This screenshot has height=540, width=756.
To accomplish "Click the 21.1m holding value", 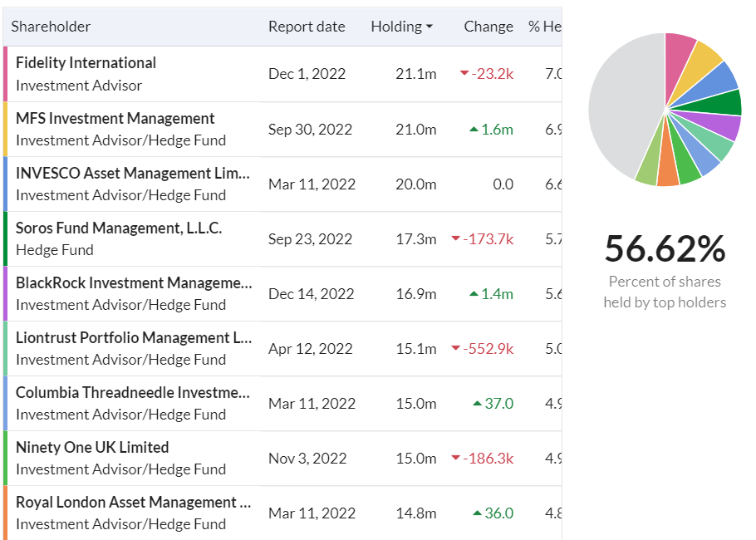I will (416, 74).
